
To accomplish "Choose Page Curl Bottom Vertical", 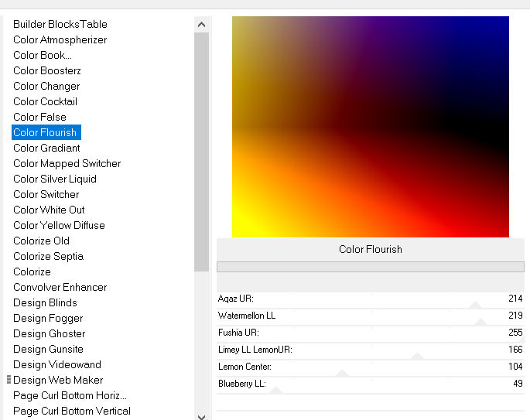I will [71, 411].
